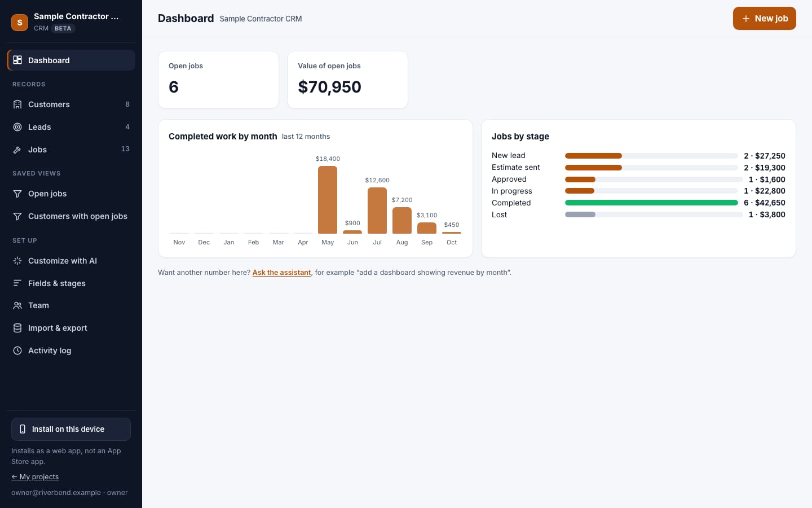Click the Sep $3,100 chart bar
This screenshot has width=812, height=508.
click(427, 228)
